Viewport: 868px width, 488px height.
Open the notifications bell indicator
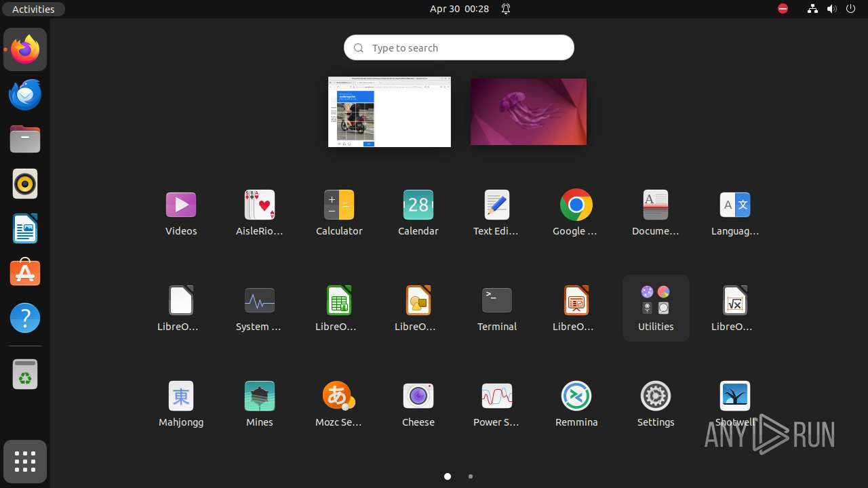pyautogui.click(x=506, y=9)
